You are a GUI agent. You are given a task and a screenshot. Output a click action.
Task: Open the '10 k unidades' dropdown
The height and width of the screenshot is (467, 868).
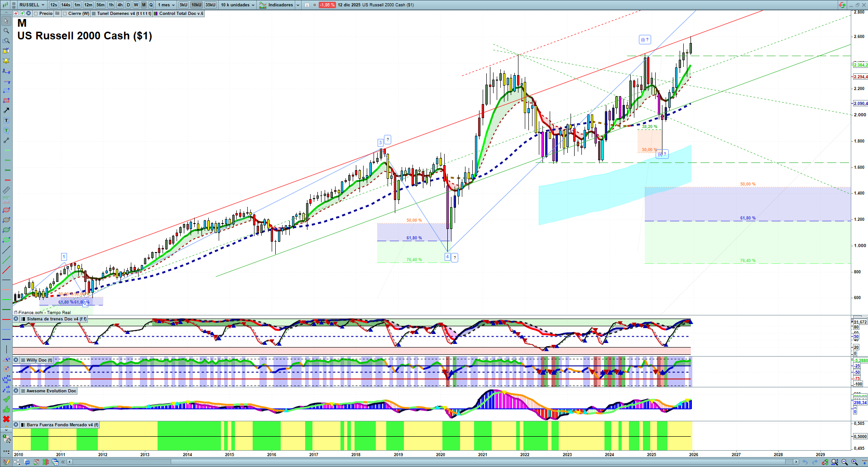click(238, 5)
